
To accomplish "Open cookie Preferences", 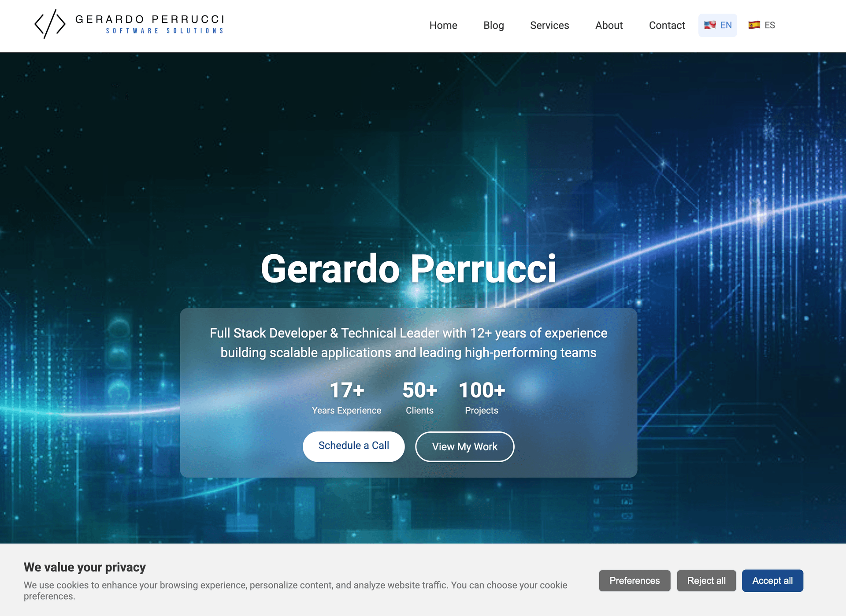I will (x=634, y=581).
